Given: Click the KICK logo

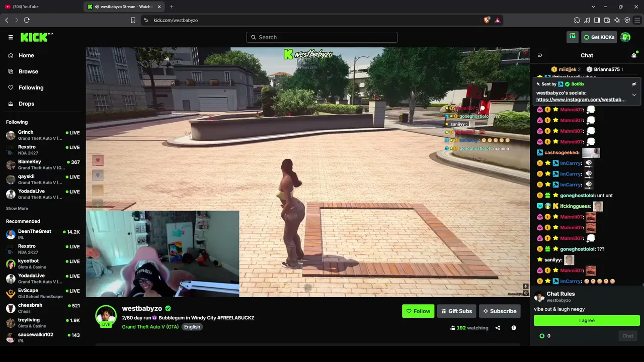Looking at the screenshot, I should click(x=36, y=37).
